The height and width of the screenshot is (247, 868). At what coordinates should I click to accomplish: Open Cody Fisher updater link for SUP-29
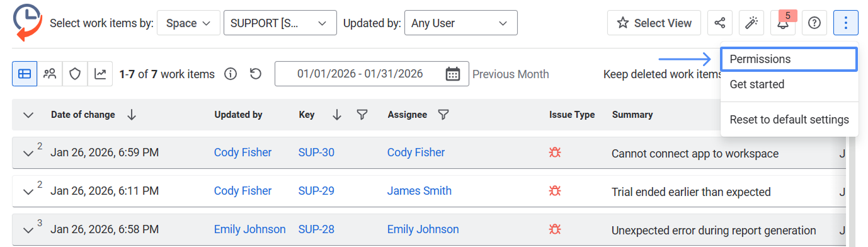click(x=243, y=191)
